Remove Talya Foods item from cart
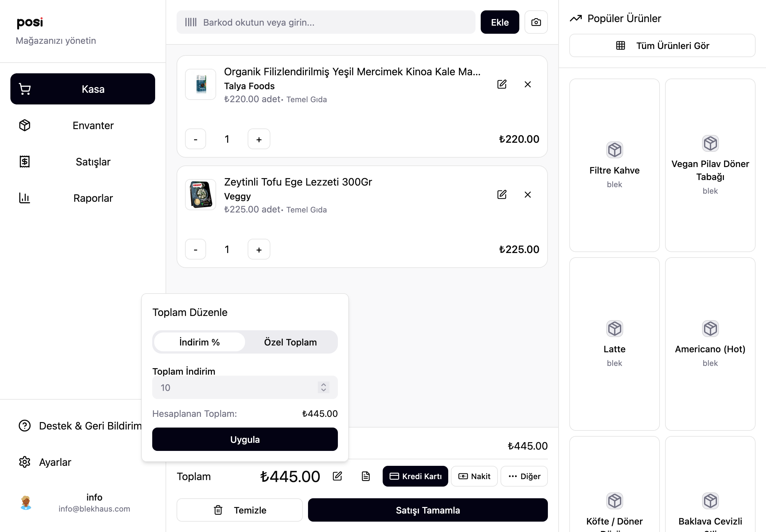The image size is (766, 532). tap(527, 84)
